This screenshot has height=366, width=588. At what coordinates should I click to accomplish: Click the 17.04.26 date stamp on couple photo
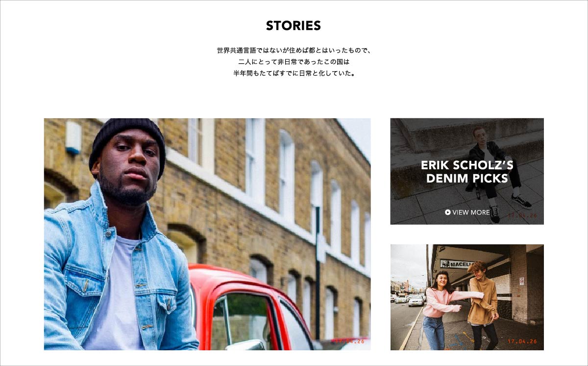[x=522, y=341]
